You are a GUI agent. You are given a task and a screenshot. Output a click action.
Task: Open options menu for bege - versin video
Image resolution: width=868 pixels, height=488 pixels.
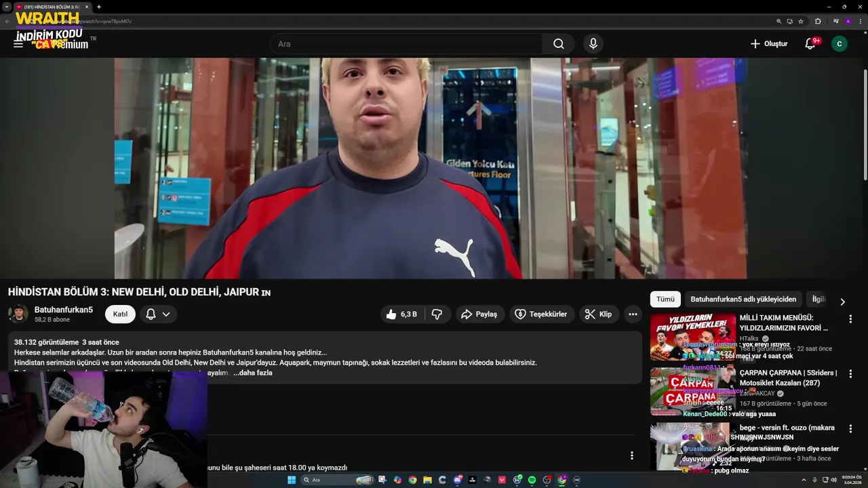tap(850, 428)
